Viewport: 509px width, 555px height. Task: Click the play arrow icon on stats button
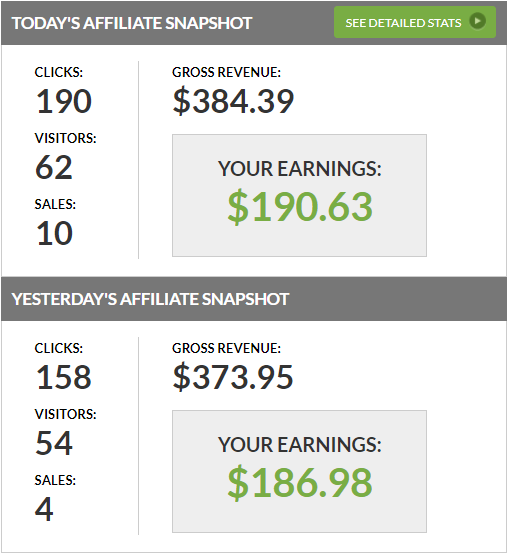[x=477, y=21]
